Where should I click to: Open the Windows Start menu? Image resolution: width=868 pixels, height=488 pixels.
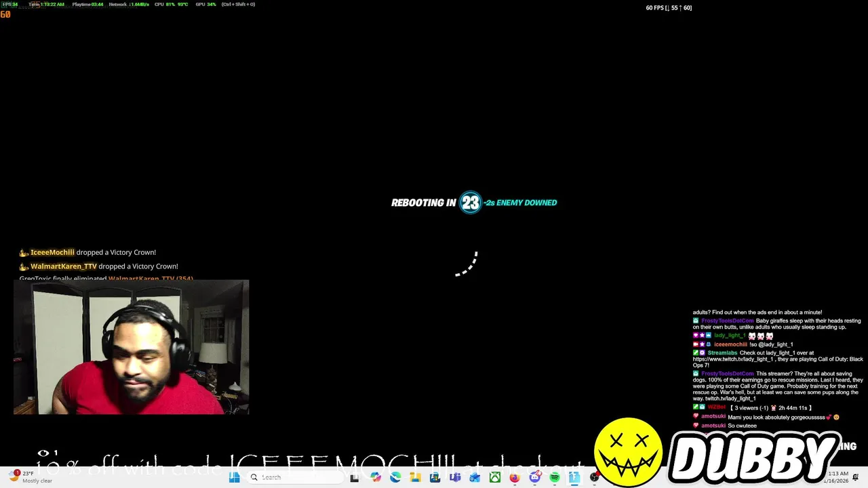234,477
